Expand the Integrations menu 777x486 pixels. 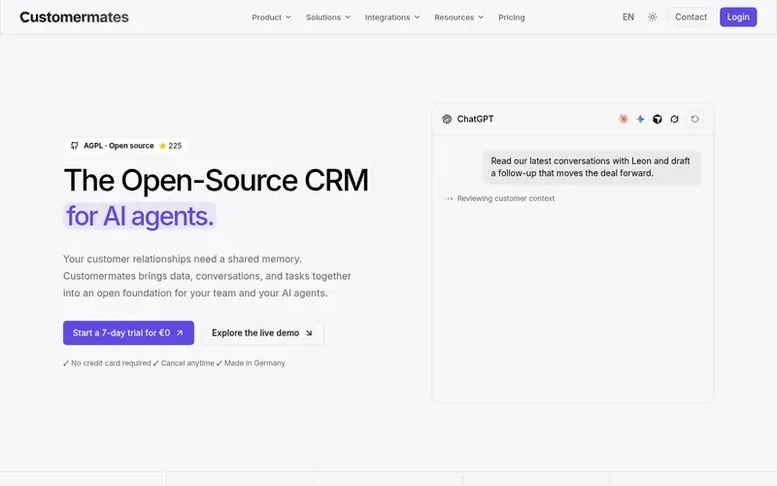pyautogui.click(x=392, y=17)
